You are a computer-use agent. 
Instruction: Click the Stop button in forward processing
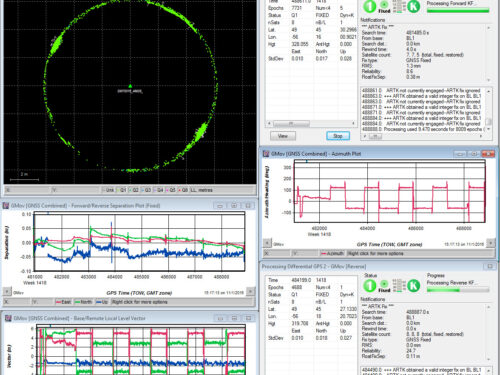(x=338, y=136)
